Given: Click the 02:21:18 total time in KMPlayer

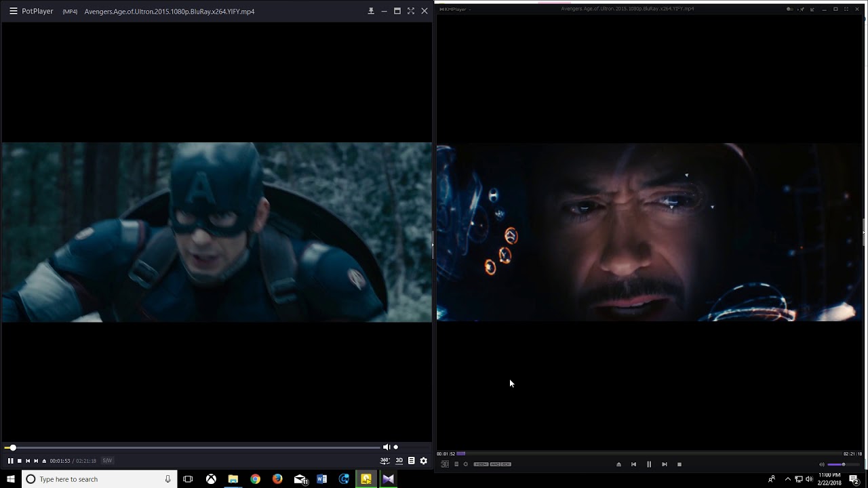Looking at the screenshot, I should pyautogui.click(x=853, y=453).
